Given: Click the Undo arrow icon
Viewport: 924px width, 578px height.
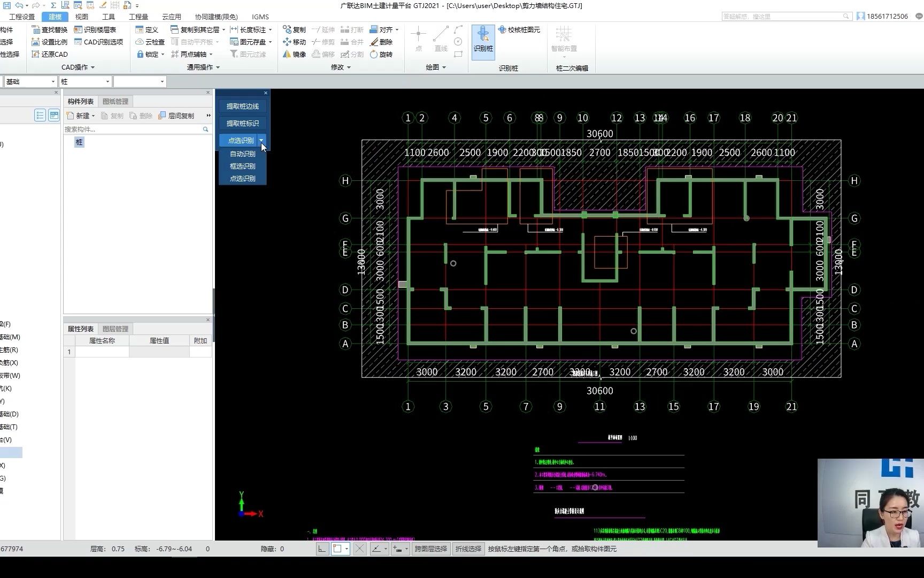Looking at the screenshot, I should tap(19, 5).
